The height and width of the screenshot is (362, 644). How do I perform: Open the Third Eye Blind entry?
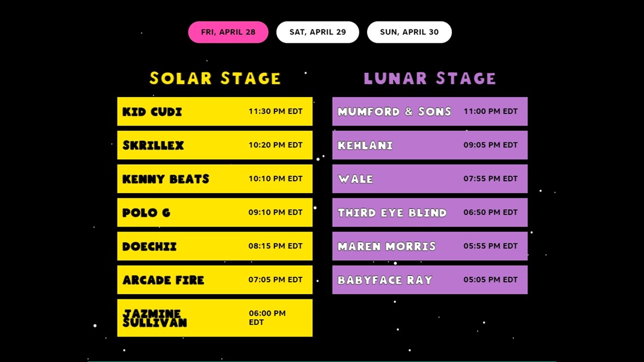(430, 212)
